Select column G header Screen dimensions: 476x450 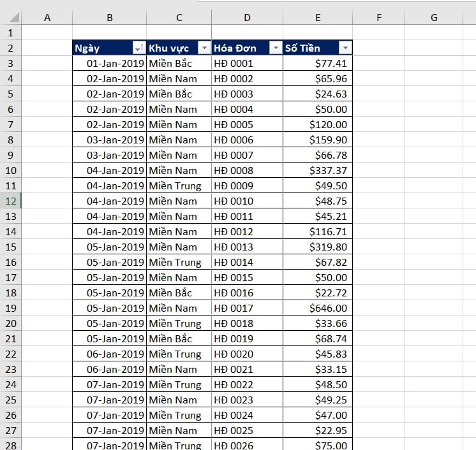[x=434, y=18]
